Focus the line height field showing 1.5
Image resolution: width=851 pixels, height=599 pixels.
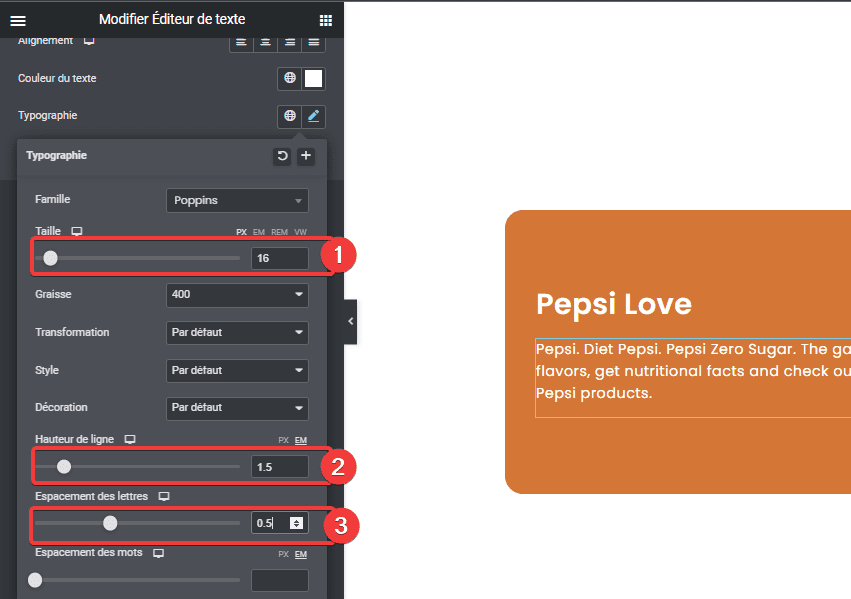(280, 467)
